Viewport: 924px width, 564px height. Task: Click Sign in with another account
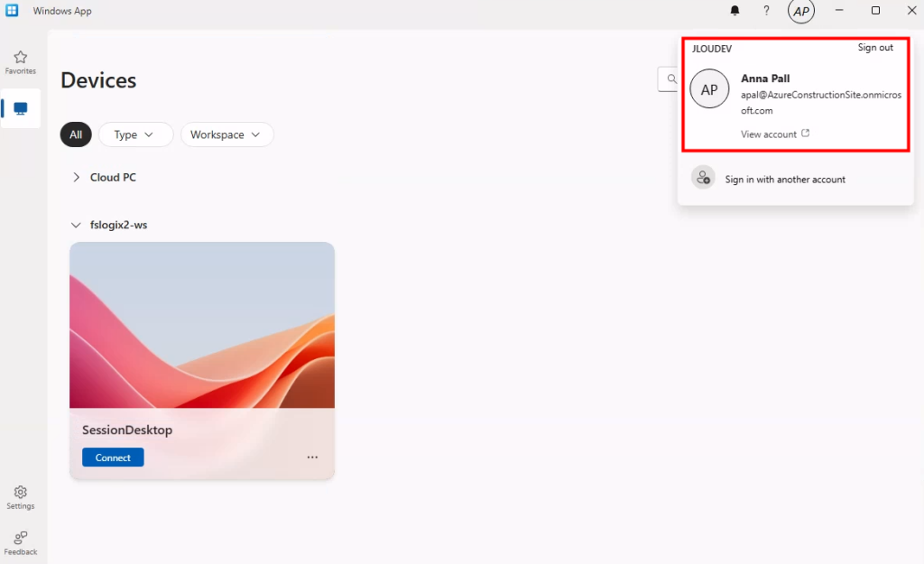784,180
